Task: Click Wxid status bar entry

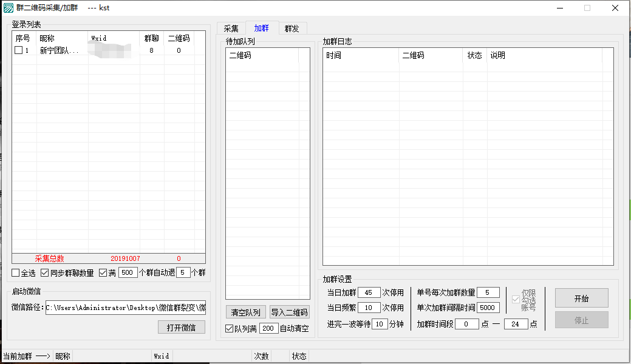Action: (162, 356)
